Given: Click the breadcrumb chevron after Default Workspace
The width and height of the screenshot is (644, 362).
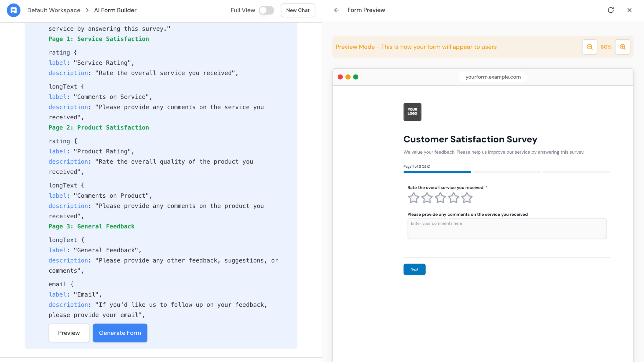Looking at the screenshot, I should coord(87,10).
